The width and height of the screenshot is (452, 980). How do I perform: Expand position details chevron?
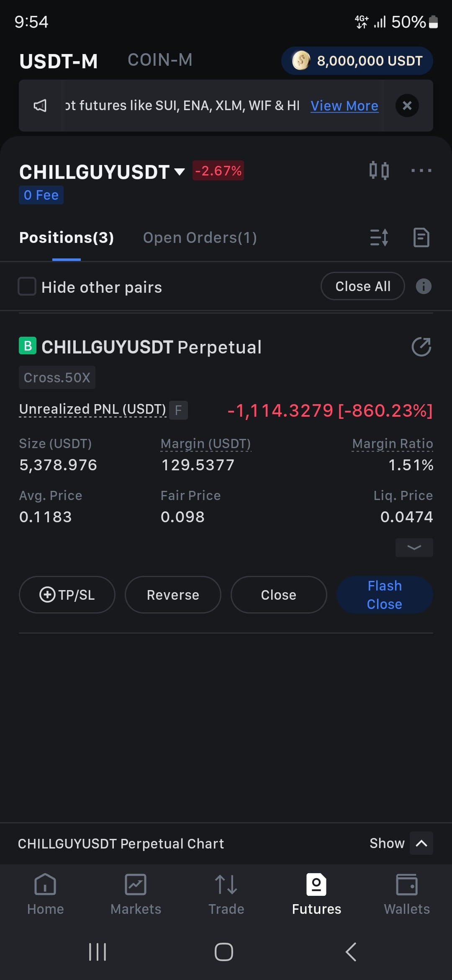414,547
